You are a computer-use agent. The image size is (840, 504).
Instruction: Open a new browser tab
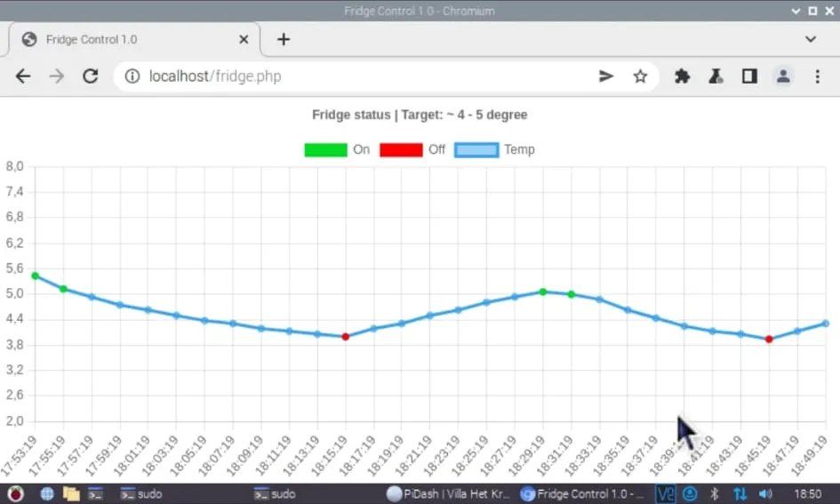pyautogui.click(x=284, y=39)
